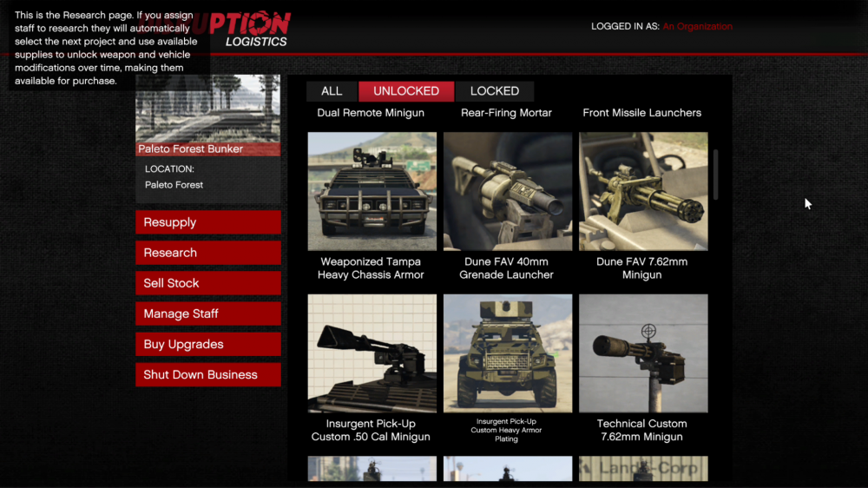Select Weaponized Tampa Heavy Chassis Armor thumbnail

[x=372, y=191]
